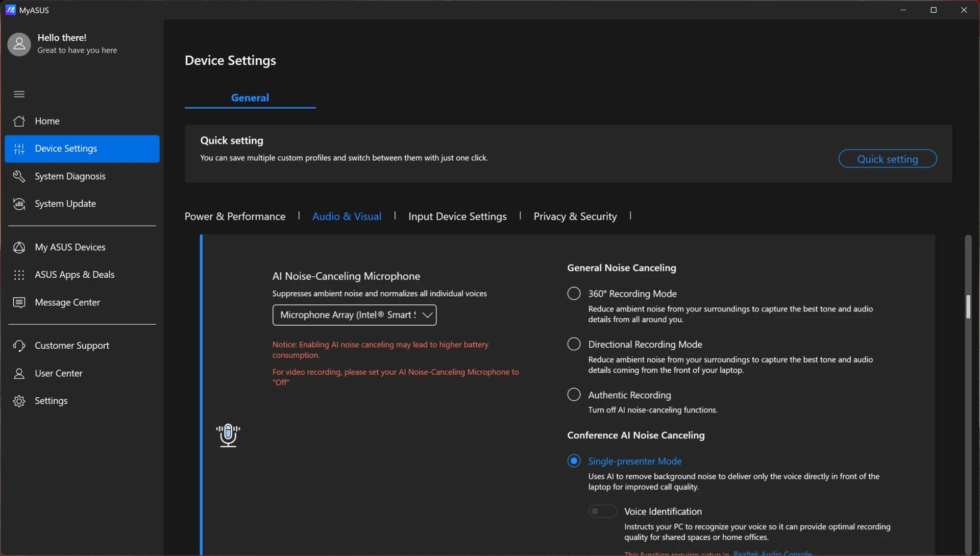The width and height of the screenshot is (980, 556).
Task: Open My ASUS Devices page
Action: click(x=82, y=247)
